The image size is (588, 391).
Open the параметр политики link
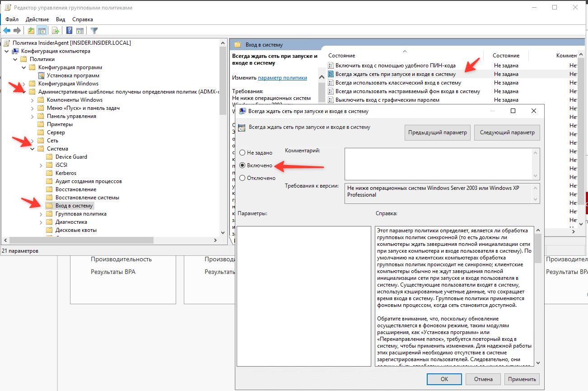282,78
